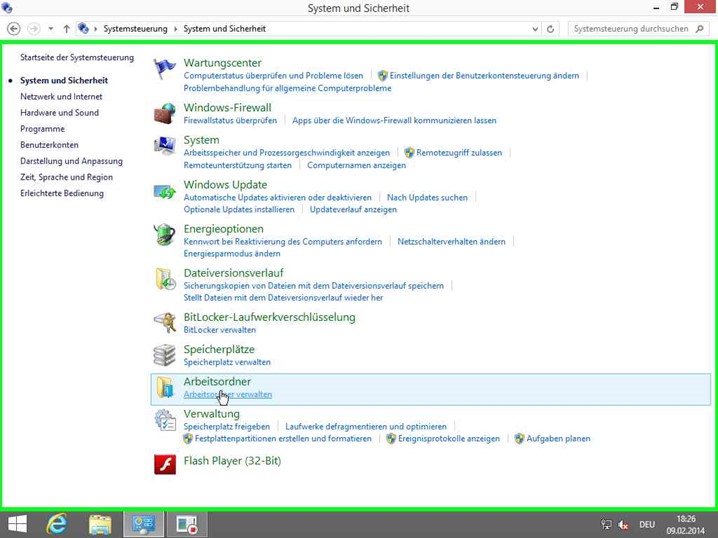This screenshot has height=538, width=718.
Task: Click the Dateiversionsverlauf folder icon
Action: 164,279
